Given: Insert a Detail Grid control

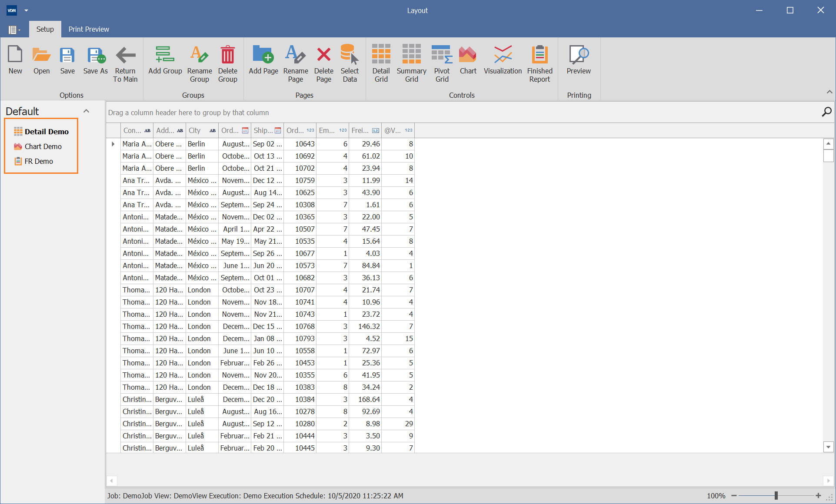Looking at the screenshot, I should (x=381, y=64).
